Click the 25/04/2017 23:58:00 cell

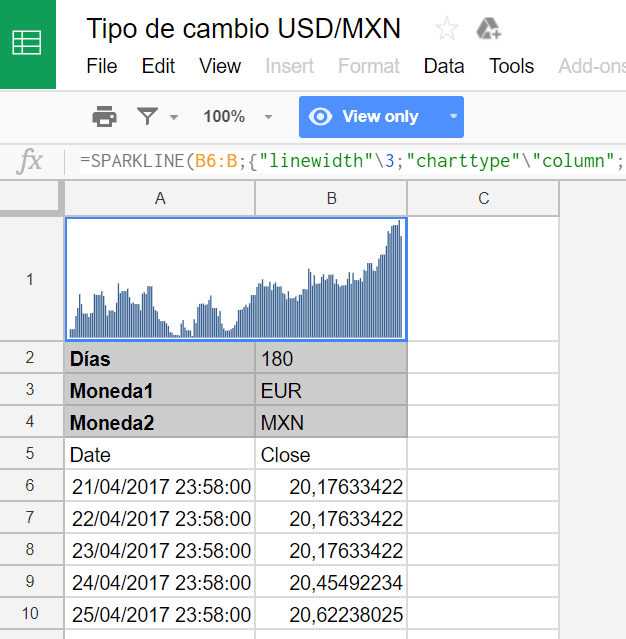coord(160,614)
